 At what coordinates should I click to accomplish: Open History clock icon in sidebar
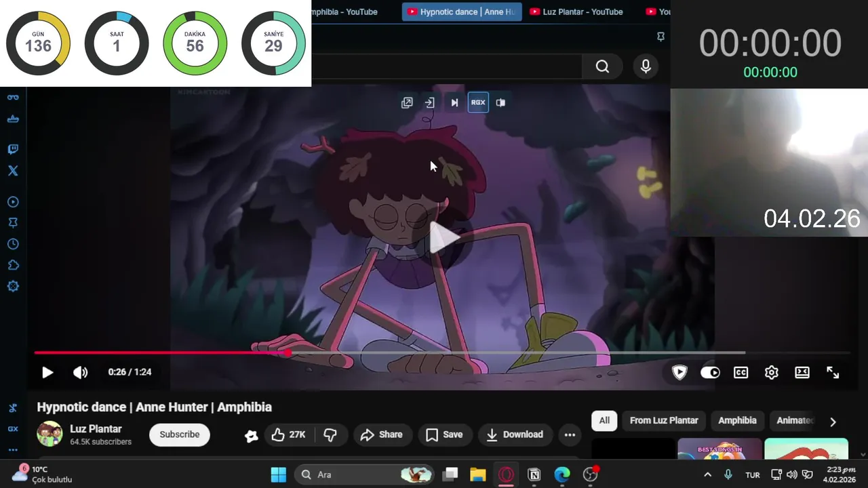coord(13,244)
